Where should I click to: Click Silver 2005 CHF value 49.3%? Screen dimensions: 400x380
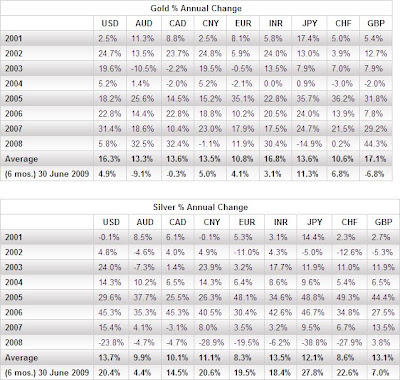point(349,297)
